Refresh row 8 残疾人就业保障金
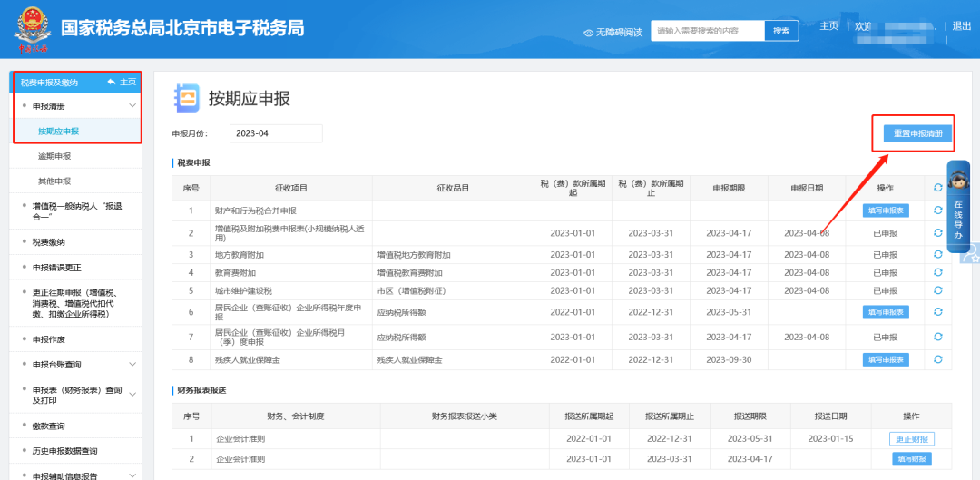Viewport: 980px width, 480px height. coord(937,358)
